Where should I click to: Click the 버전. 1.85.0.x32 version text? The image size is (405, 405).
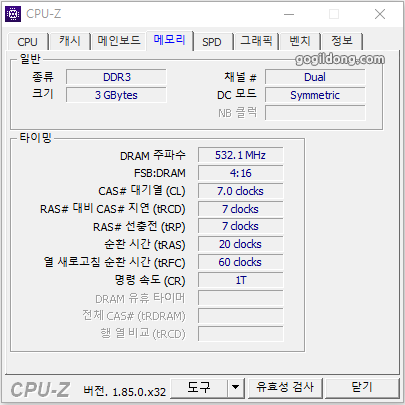125,391
